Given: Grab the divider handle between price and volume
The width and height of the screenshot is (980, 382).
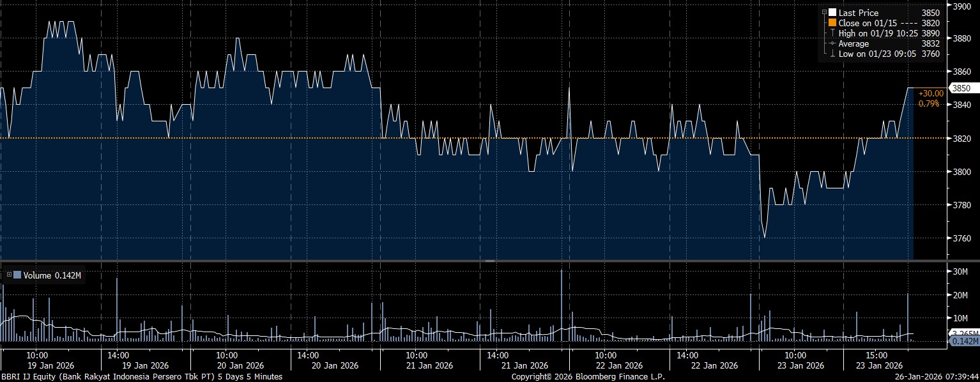Looking at the screenshot, I should pyautogui.click(x=490, y=261).
